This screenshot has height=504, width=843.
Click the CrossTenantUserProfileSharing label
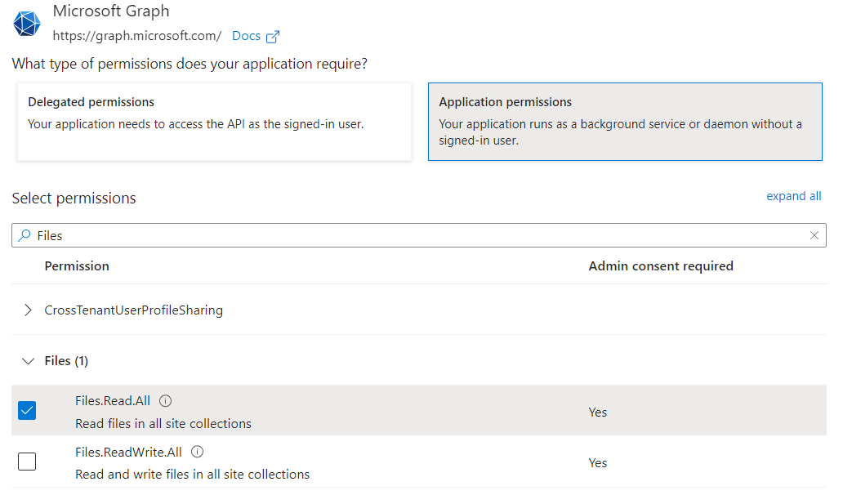point(133,310)
